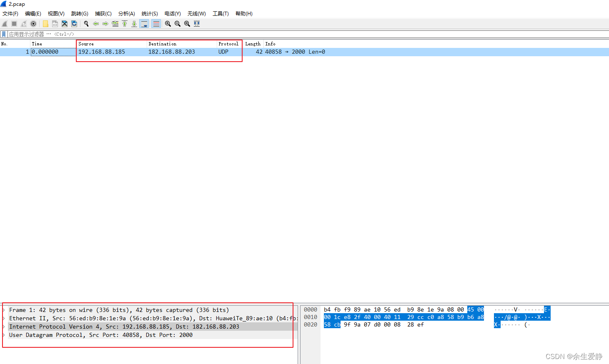Open the 跳转(G) menu
Viewport: 609px width, 364px height.
[x=80, y=14]
